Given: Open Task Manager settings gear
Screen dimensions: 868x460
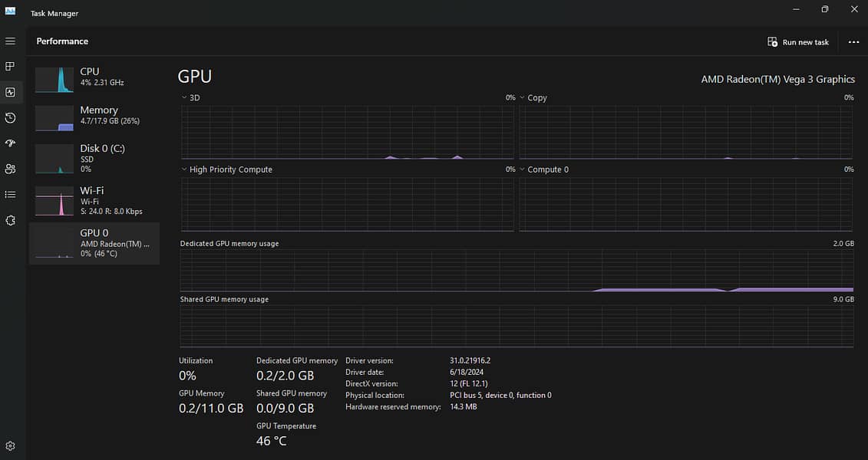Looking at the screenshot, I should (10, 445).
